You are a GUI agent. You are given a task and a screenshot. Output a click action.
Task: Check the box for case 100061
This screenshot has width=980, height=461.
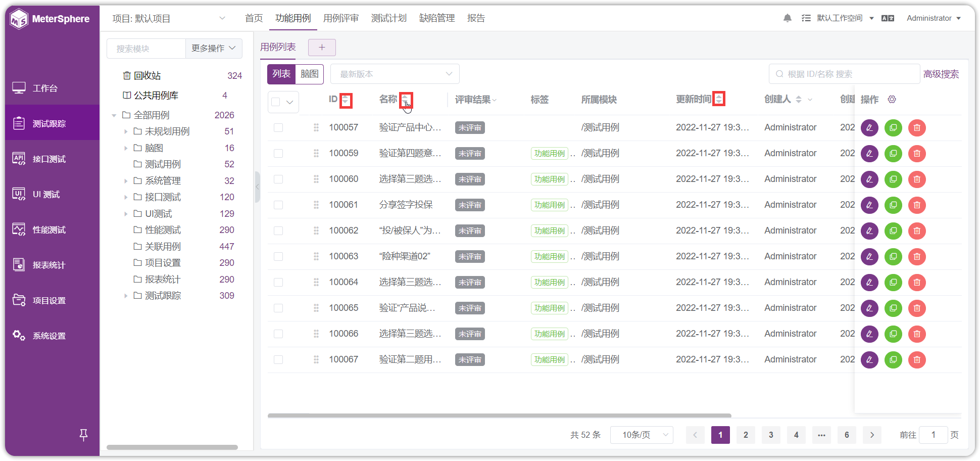click(x=278, y=205)
